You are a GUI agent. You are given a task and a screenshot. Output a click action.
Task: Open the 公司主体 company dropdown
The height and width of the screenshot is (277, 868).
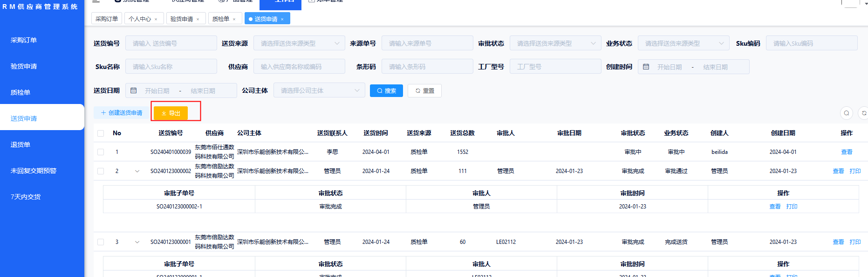(319, 90)
